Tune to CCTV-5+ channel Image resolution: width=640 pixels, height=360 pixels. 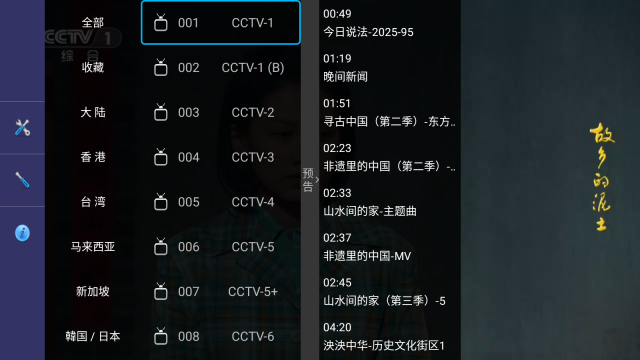221,292
